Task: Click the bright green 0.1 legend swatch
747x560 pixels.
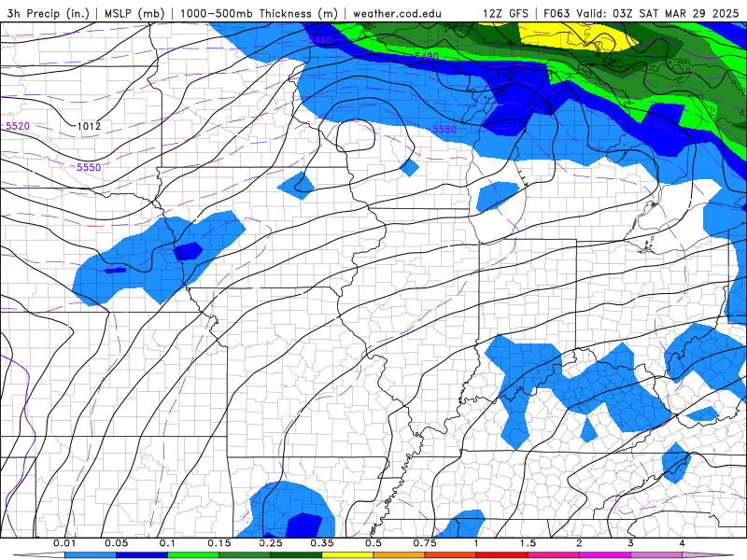Action: [193, 555]
